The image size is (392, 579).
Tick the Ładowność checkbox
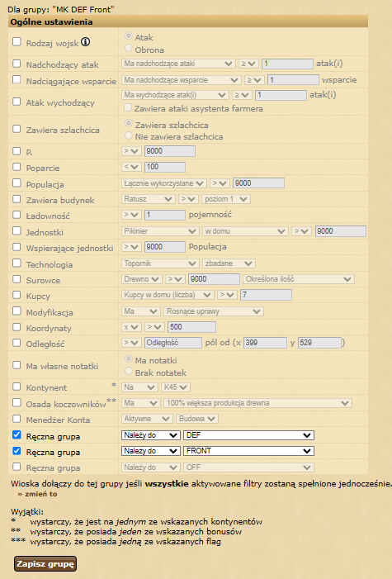17,215
